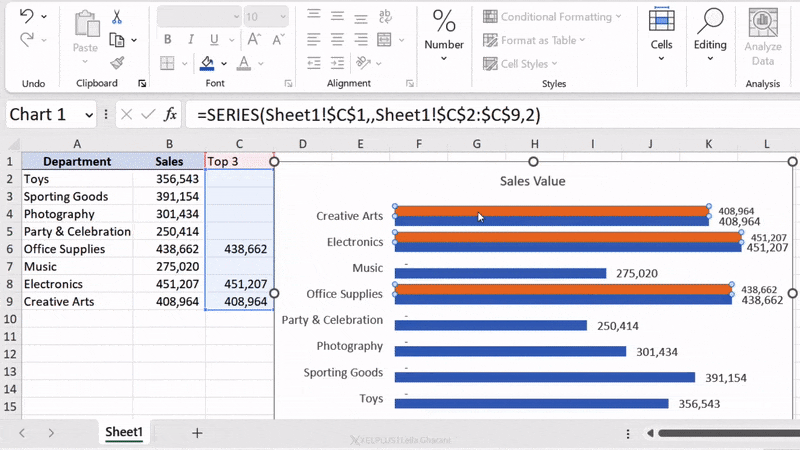Click the horizontal scrollbar thumb
800x450 pixels.
click(x=729, y=433)
